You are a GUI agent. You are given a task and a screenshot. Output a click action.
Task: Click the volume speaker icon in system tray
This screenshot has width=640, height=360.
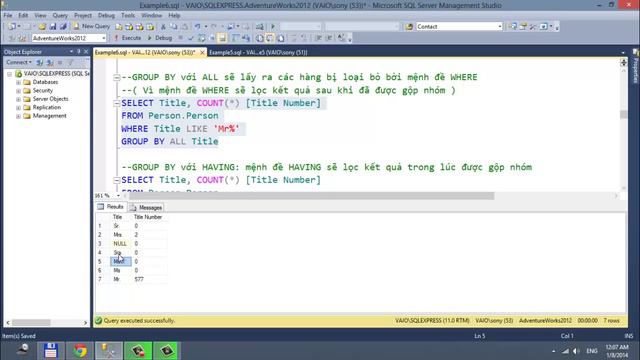tap(576, 351)
